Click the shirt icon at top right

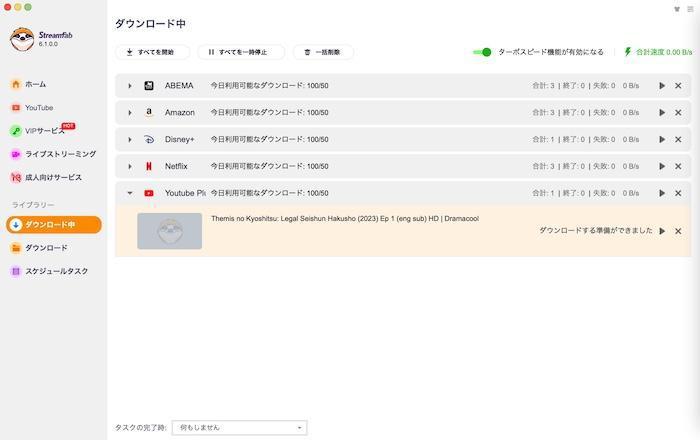click(677, 9)
